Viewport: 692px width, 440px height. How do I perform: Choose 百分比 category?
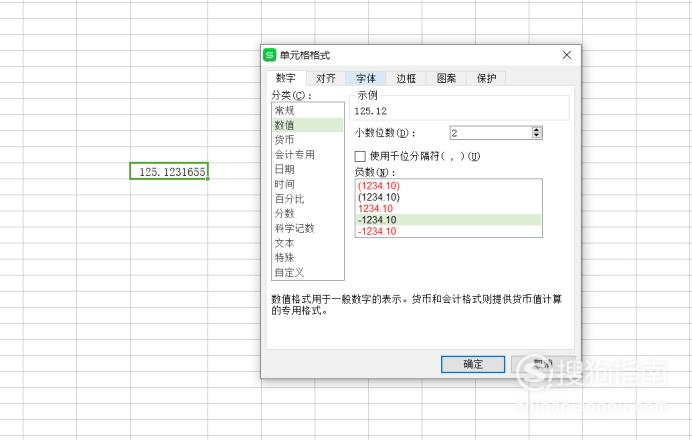(x=308, y=199)
